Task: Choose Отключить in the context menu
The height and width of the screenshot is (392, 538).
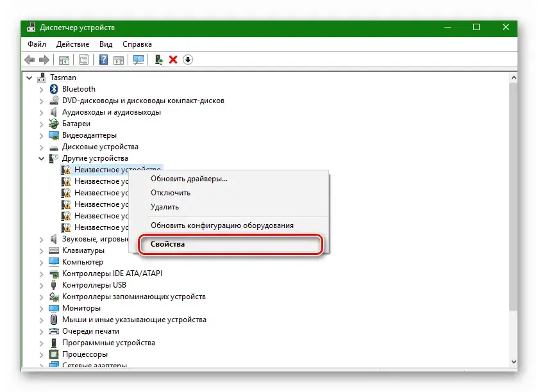Action: pos(170,193)
